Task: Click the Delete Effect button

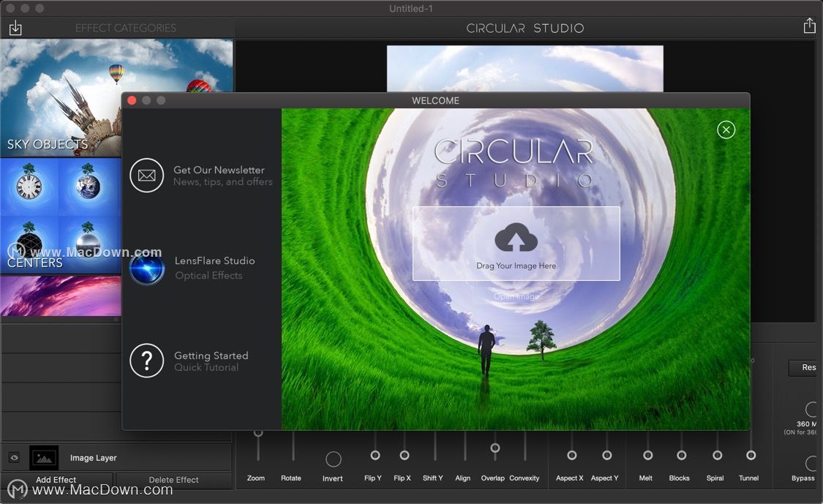Action: [173, 480]
